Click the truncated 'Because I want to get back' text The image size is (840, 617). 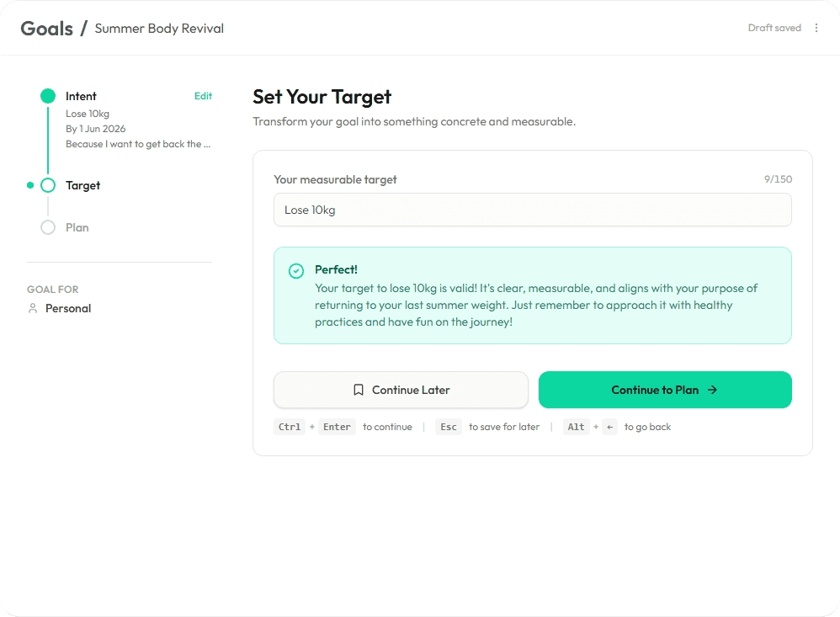tap(138, 144)
